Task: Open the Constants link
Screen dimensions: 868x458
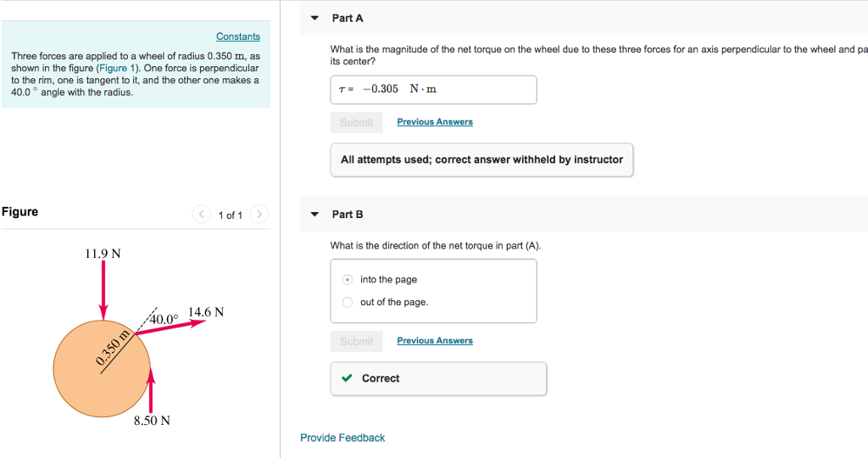Action: pyautogui.click(x=238, y=36)
